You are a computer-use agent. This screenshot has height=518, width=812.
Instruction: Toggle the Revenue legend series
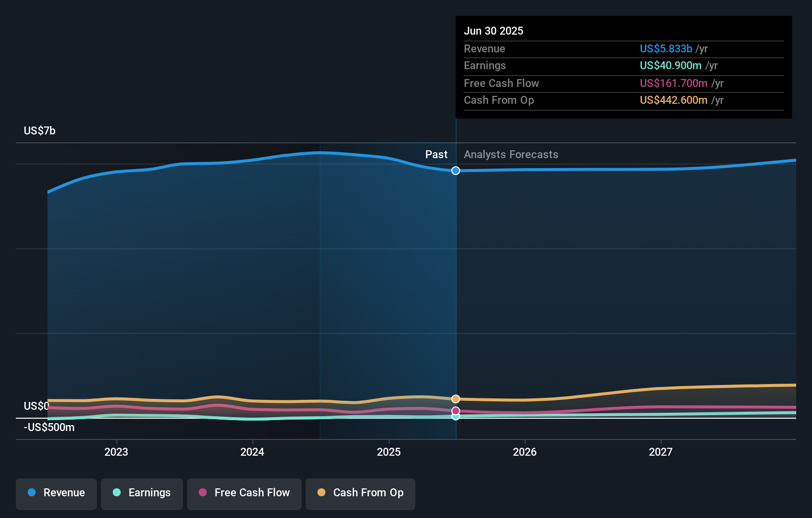56,494
